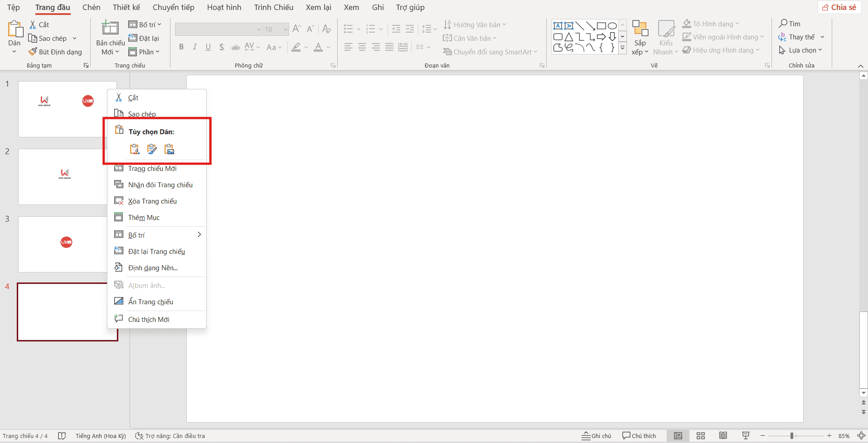The image size is (868, 443).
Task: Switch to Reading view icon
Action: click(723, 436)
